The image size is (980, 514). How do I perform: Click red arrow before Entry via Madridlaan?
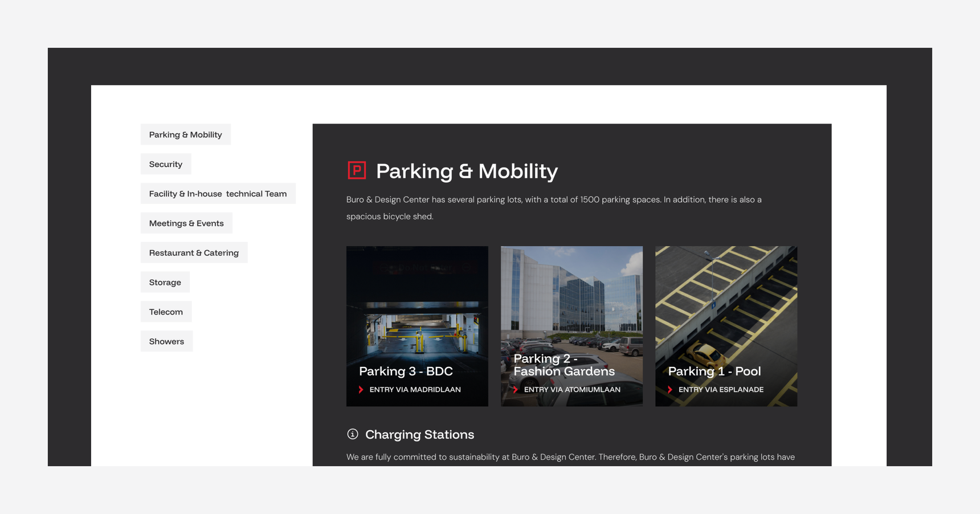pos(361,390)
